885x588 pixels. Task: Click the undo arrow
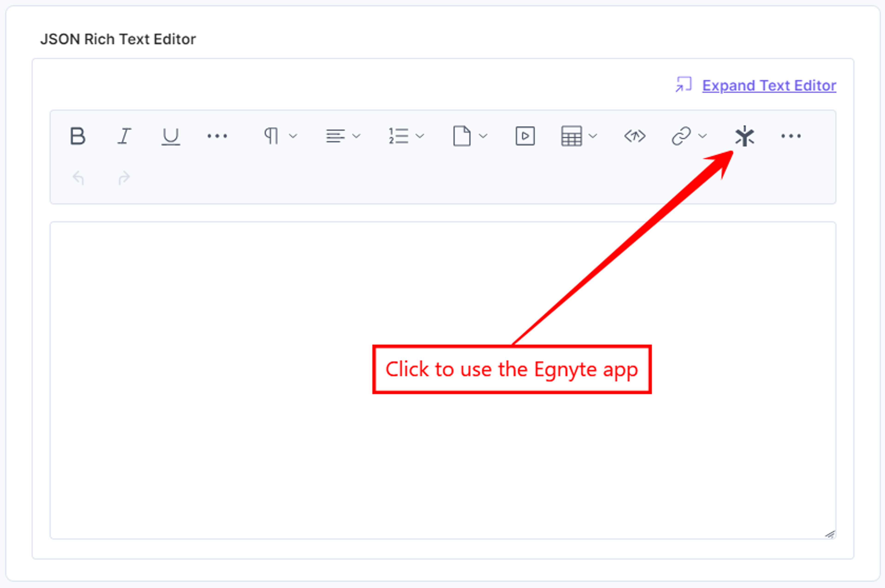click(78, 178)
